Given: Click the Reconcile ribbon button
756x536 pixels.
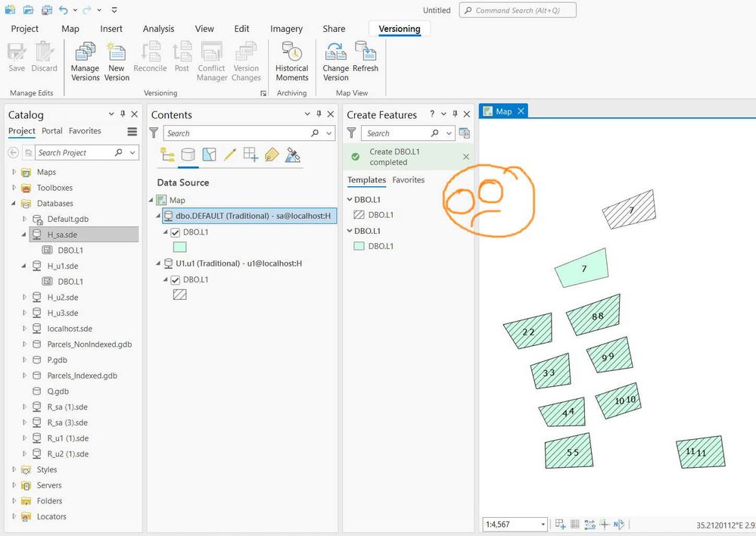Looking at the screenshot, I should tap(150, 58).
